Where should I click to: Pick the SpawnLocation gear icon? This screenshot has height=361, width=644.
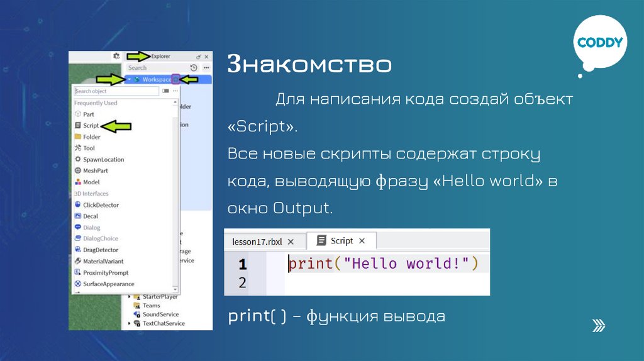(78, 159)
